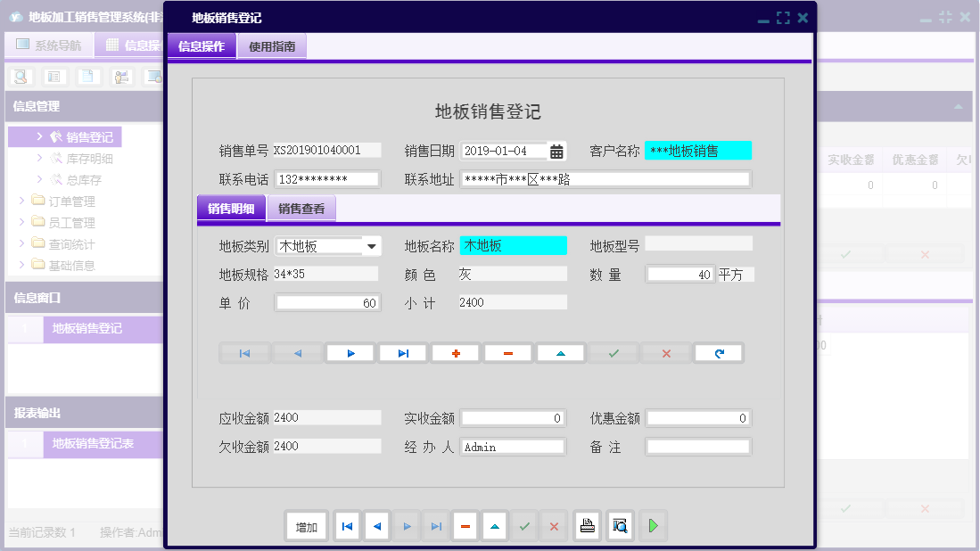Delete the record using the minus icon
This screenshot has width=980, height=551.
pos(507,352)
